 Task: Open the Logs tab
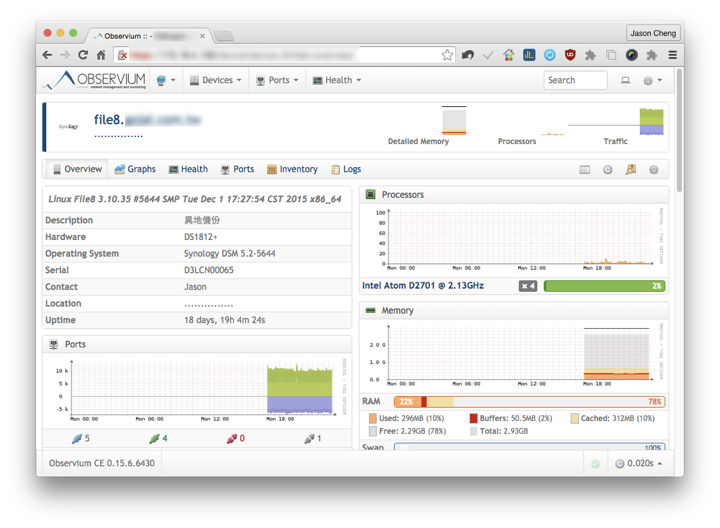coord(346,169)
